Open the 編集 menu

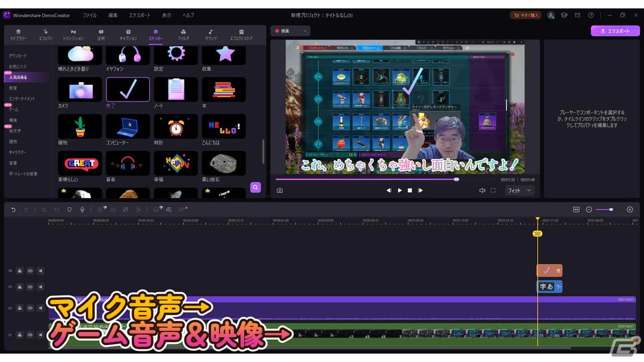113,16
